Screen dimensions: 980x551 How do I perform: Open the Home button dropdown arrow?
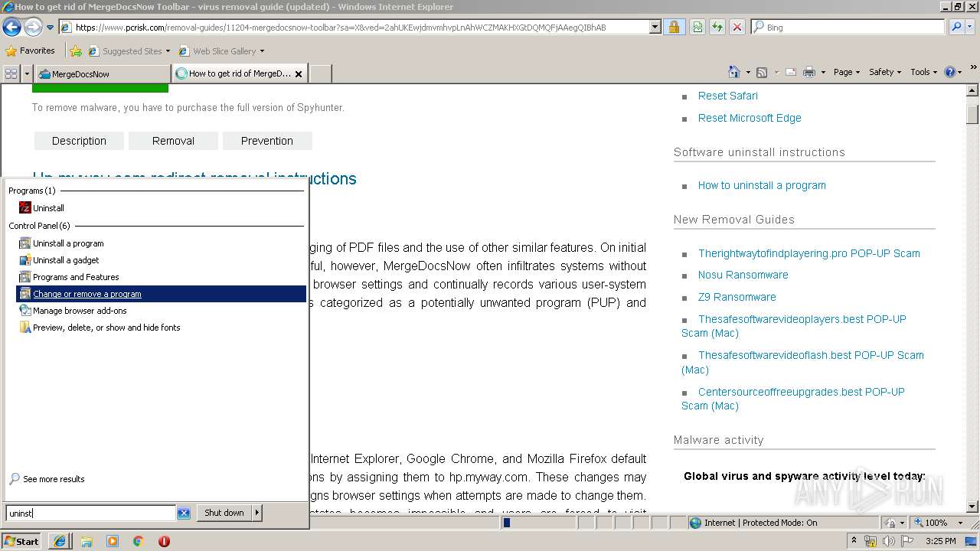747,72
